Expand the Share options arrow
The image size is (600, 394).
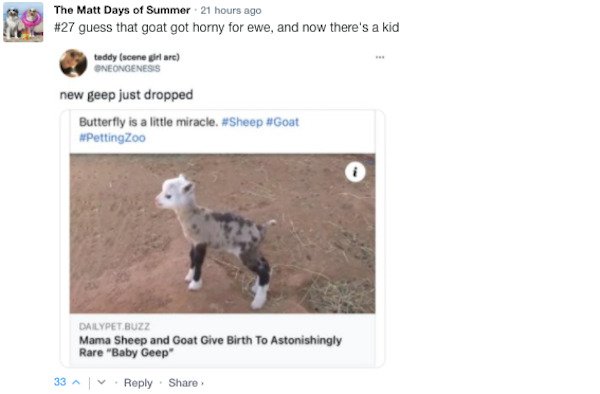[x=202, y=383]
